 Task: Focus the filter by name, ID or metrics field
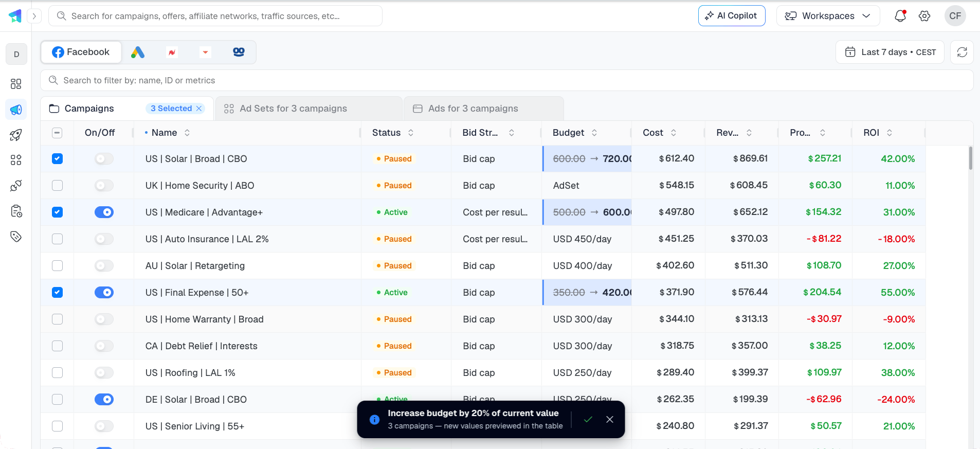coord(506,80)
